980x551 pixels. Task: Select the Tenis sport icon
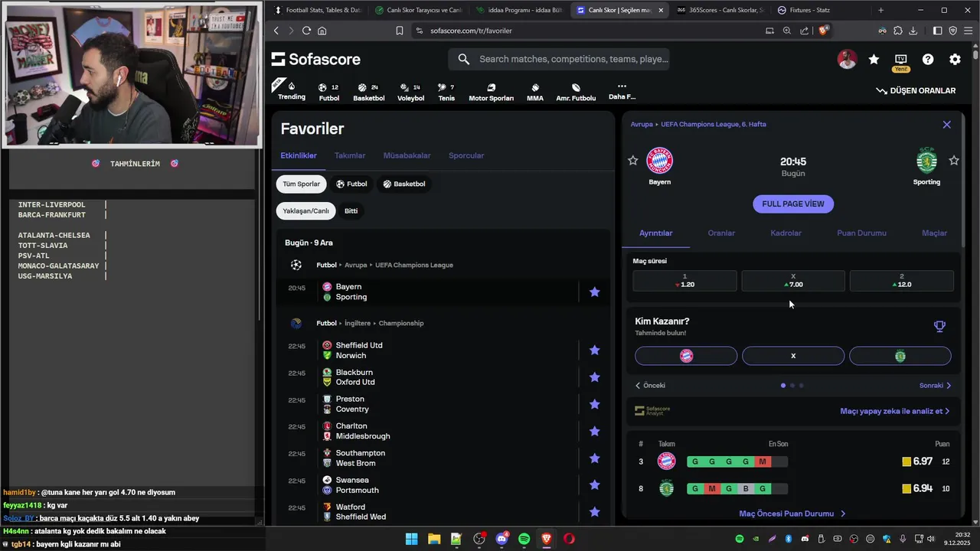click(x=446, y=92)
